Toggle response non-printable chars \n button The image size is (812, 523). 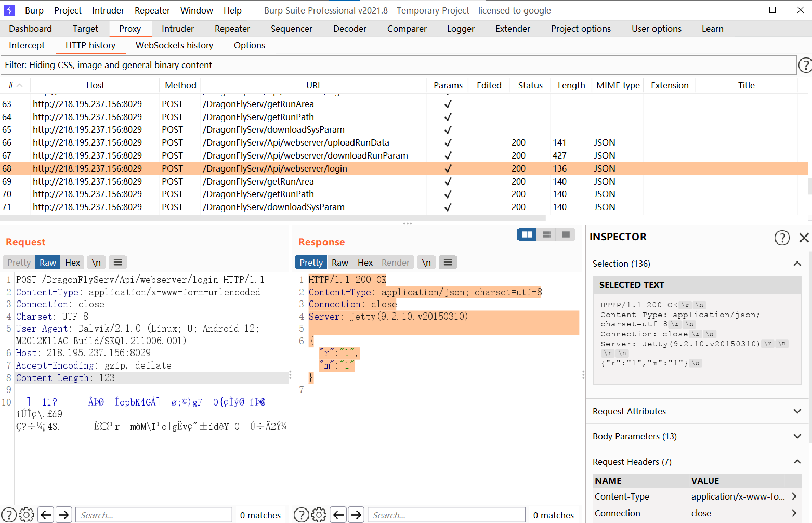[x=426, y=263]
